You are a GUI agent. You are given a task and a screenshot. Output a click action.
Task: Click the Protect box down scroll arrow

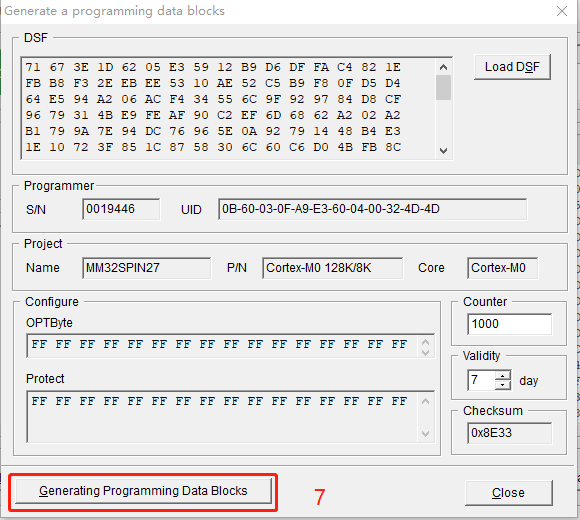click(x=425, y=433)
